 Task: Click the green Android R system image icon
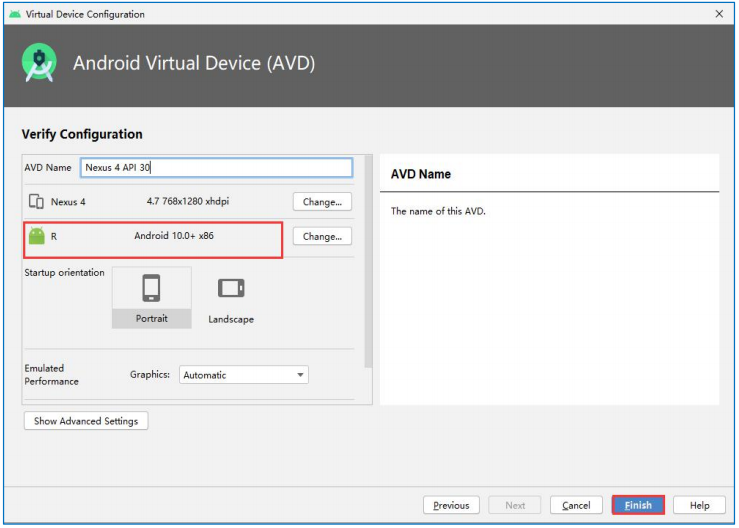[x=36, y=236]
